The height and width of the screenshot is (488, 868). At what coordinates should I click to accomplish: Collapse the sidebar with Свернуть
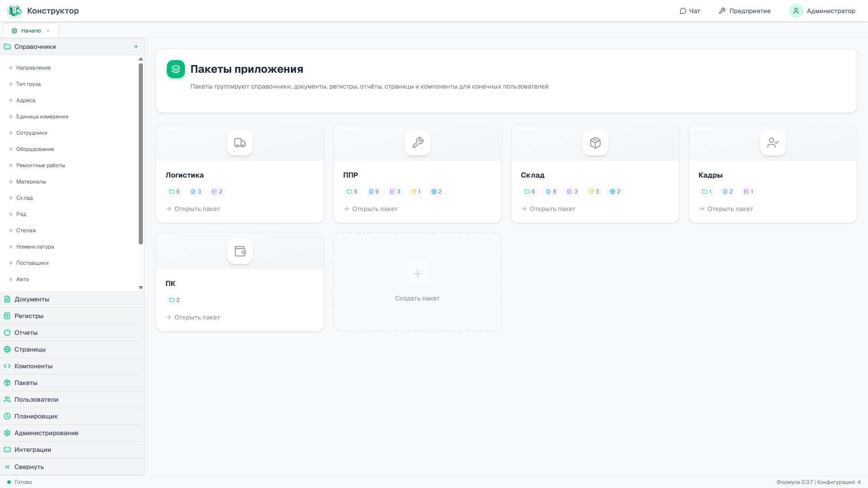click(x=72, y=467)
